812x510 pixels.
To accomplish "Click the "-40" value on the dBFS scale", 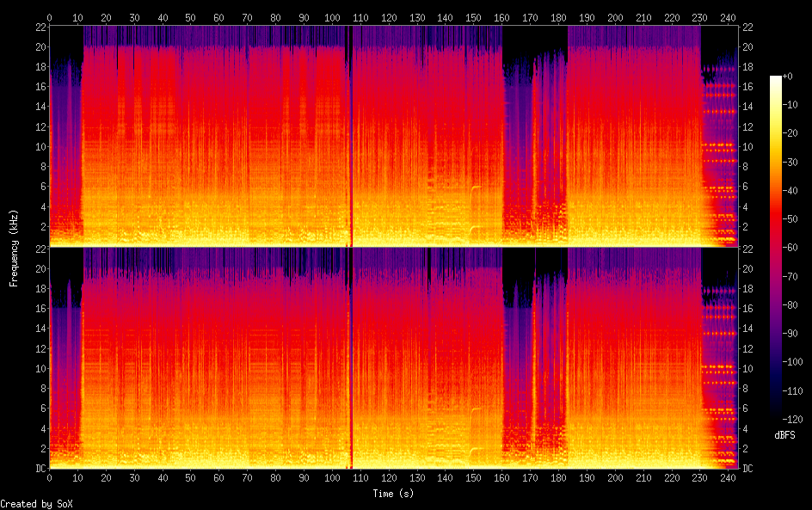I will pos(790,191).
